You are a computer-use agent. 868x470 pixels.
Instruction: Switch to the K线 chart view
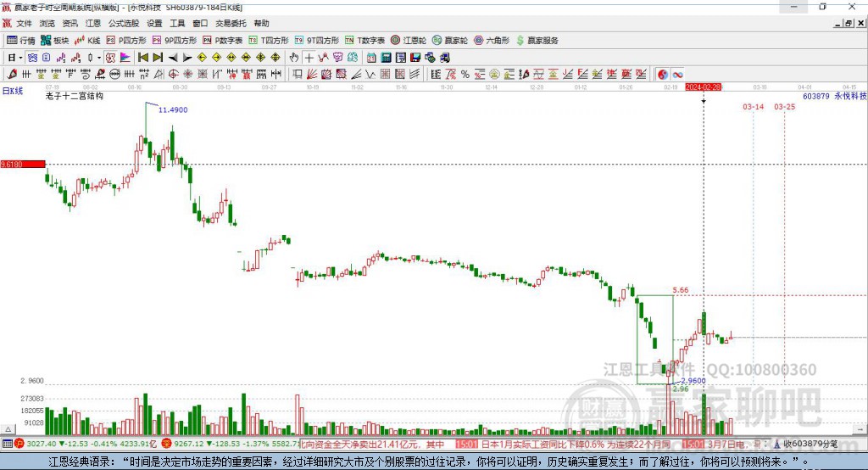[87, 41]
